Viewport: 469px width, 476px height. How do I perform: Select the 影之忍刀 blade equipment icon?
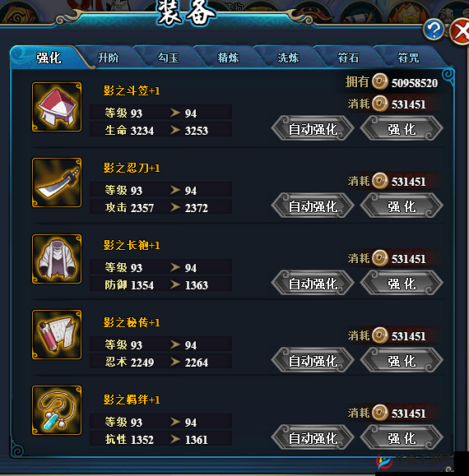tap(57, 183)
